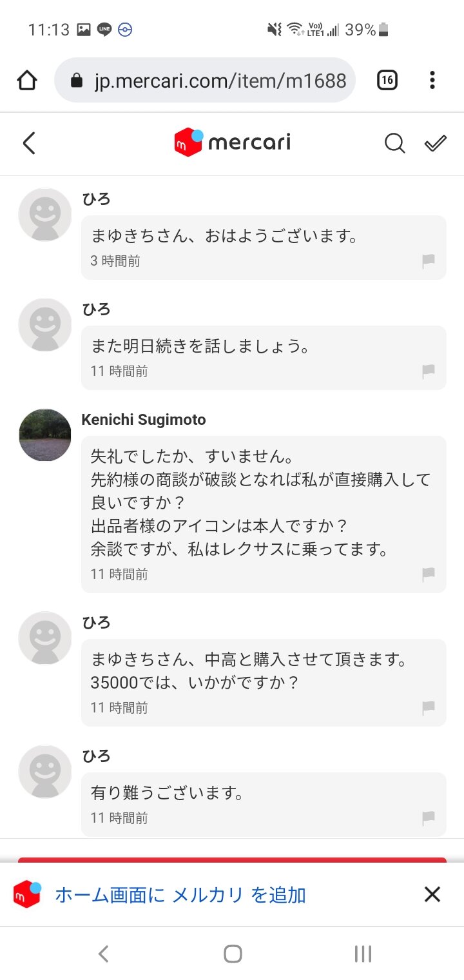Dismiss the add-to-home-screen banner

[432, 894]
